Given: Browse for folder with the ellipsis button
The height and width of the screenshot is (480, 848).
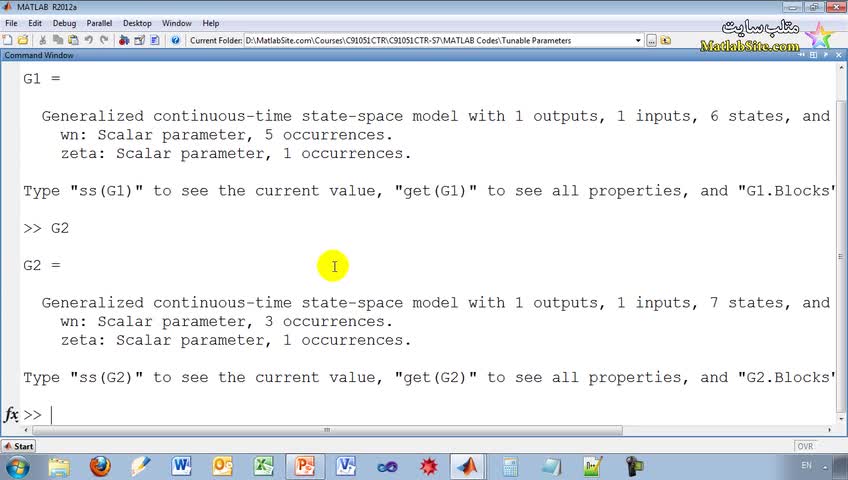Looking at the screenshot, I should coord(652,41).
